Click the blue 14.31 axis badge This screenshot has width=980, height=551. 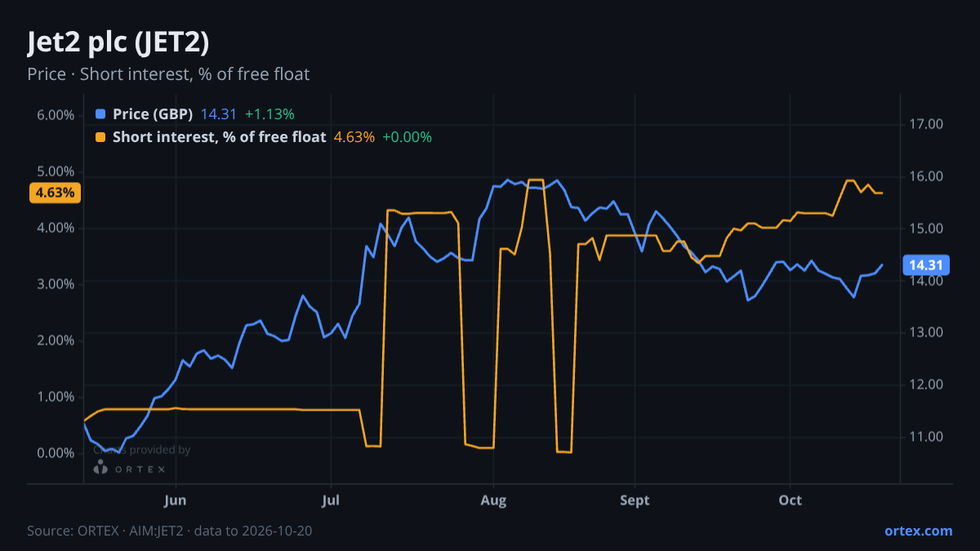[926, 264]
